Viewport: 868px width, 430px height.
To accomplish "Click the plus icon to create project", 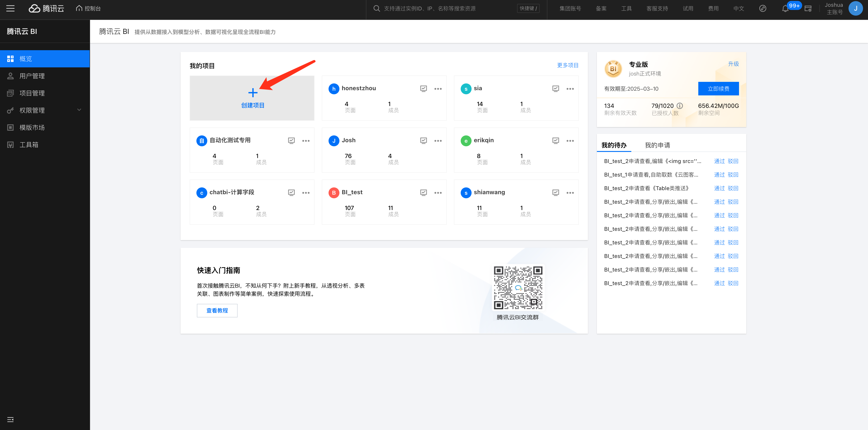I will point(253,93).
